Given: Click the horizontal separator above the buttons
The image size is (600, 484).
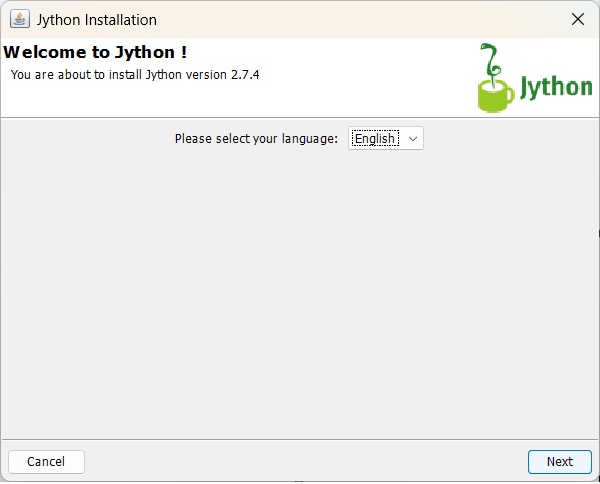Looking at the screenshot, I should 300,439.
